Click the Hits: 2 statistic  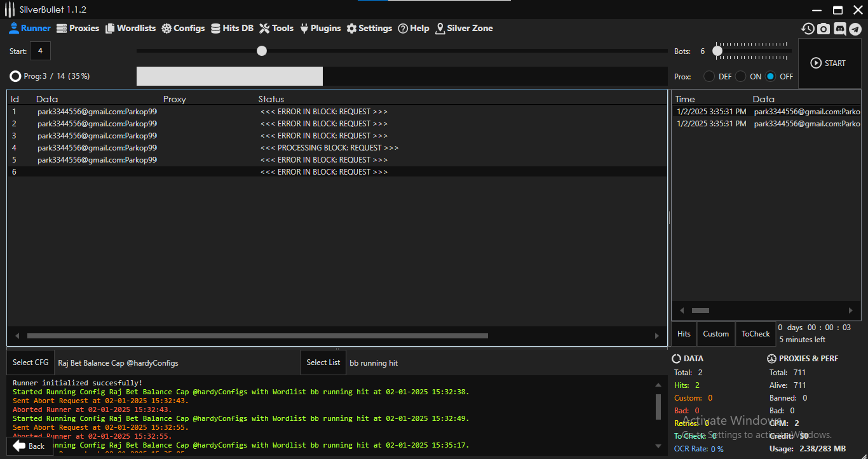pos(687,385)
